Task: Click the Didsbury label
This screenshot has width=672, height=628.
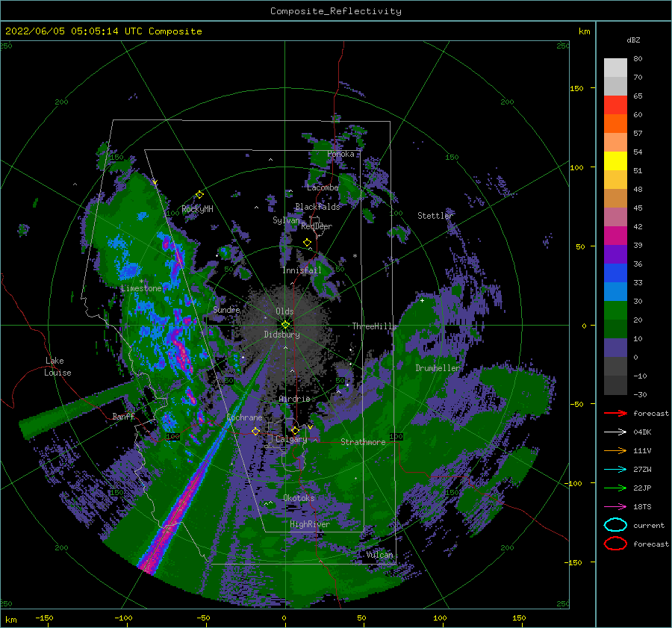Action: [281, 335]
